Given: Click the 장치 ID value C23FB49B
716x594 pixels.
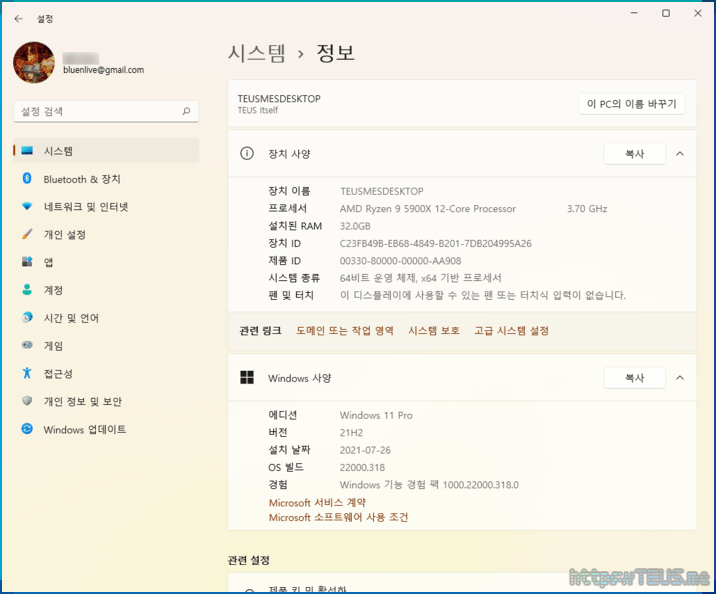Looking at the screenshot, I should click(x=436, y=243).
